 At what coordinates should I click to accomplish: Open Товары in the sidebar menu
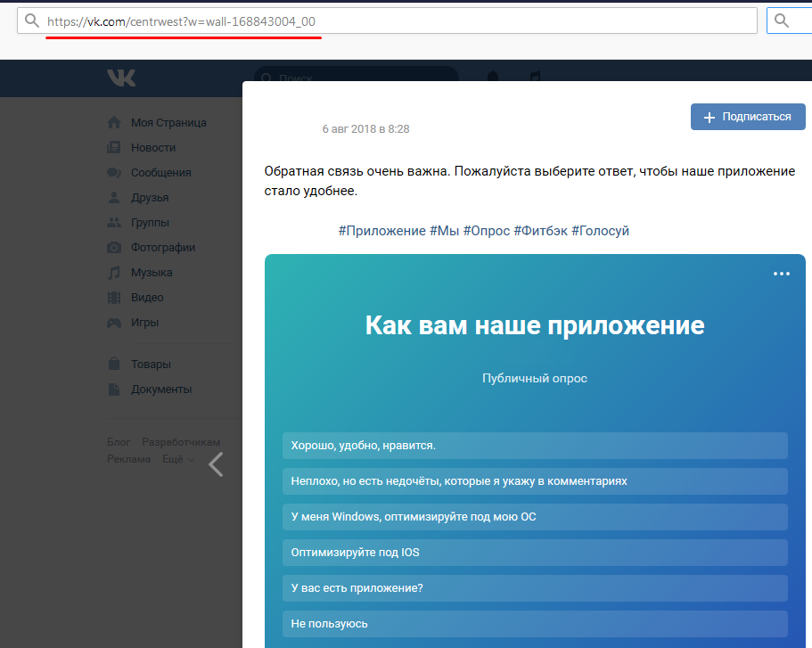point(151,365)
